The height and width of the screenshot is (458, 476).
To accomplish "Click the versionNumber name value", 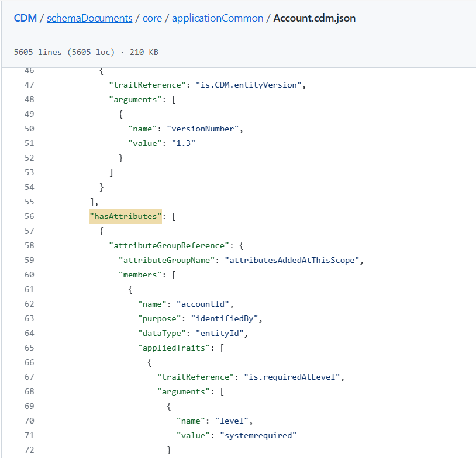I will pos(202,129).
